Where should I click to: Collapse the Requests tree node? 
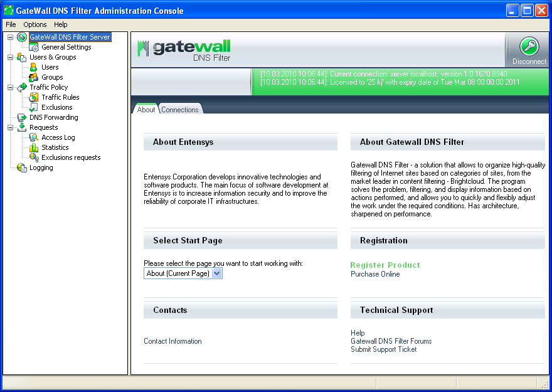[10, 127]
